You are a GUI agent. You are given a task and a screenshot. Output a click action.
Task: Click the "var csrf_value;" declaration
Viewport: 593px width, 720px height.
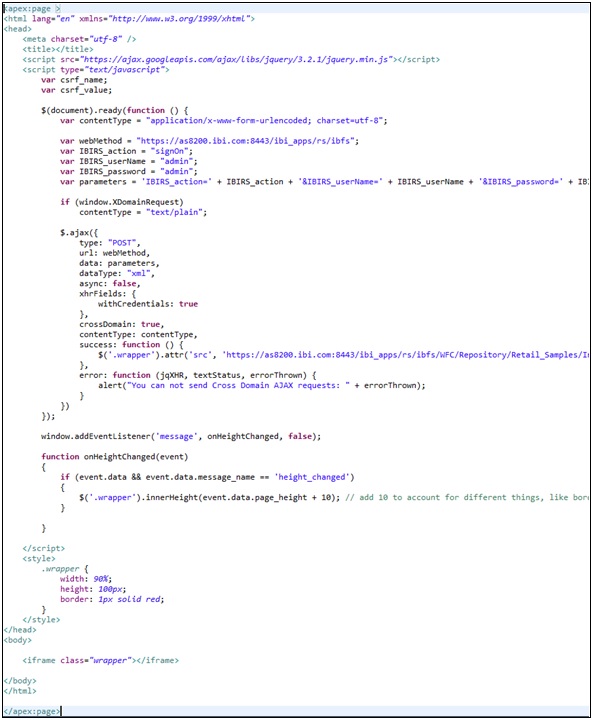click(76, 90)
